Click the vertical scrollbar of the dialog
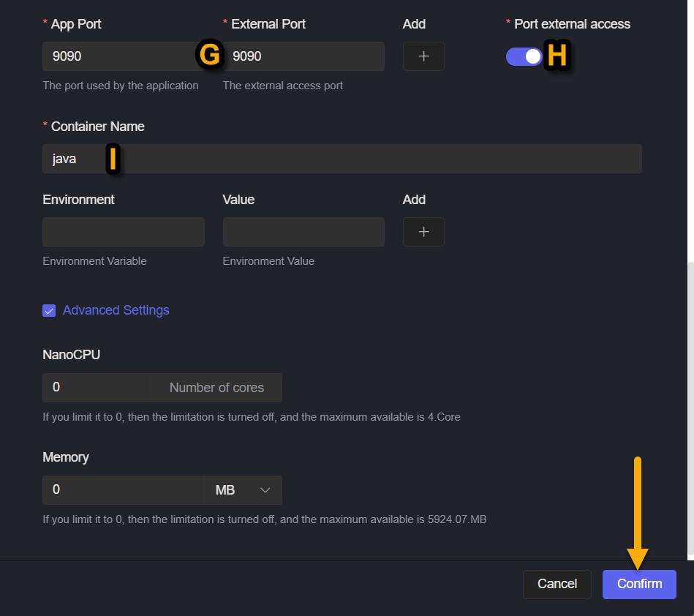The height and width of the screenshot is (616, 694). click(690, 410)
